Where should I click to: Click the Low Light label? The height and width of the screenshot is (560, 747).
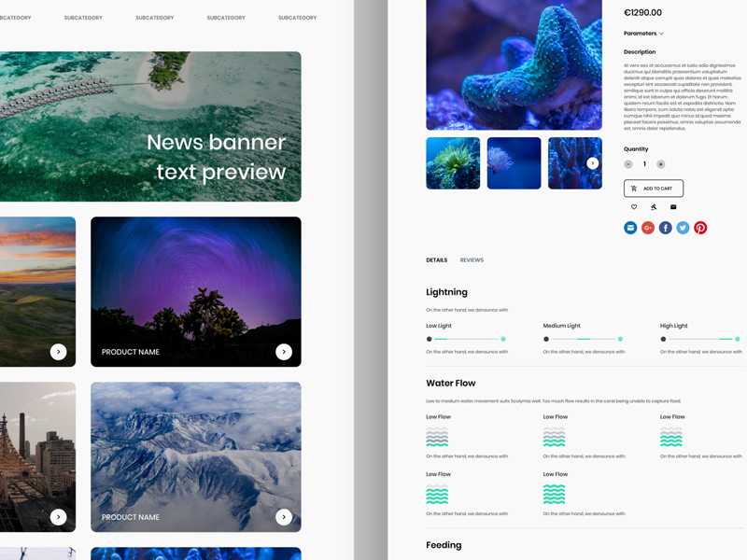pyautogui.click(x=439, y=326)
